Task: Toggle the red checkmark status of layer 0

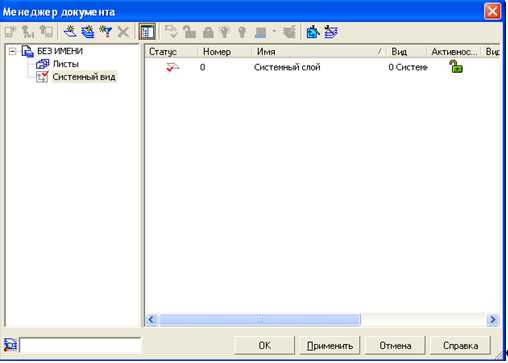Action: point(172,67)
